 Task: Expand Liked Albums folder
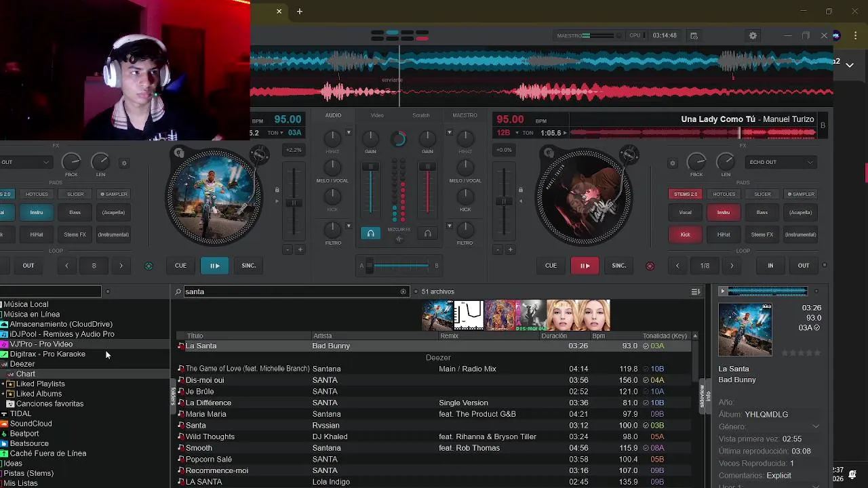3,394
